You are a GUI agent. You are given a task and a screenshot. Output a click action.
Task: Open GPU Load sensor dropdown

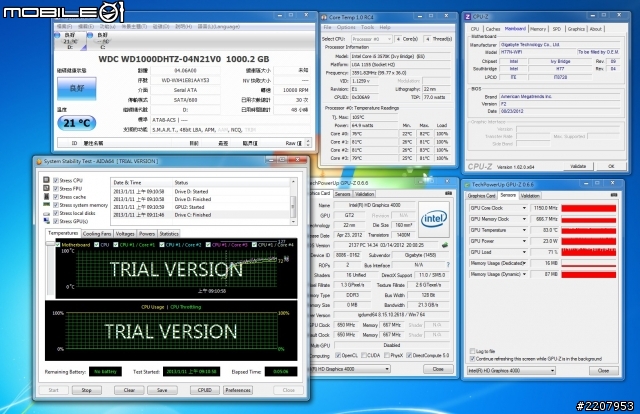click(524, 252)
